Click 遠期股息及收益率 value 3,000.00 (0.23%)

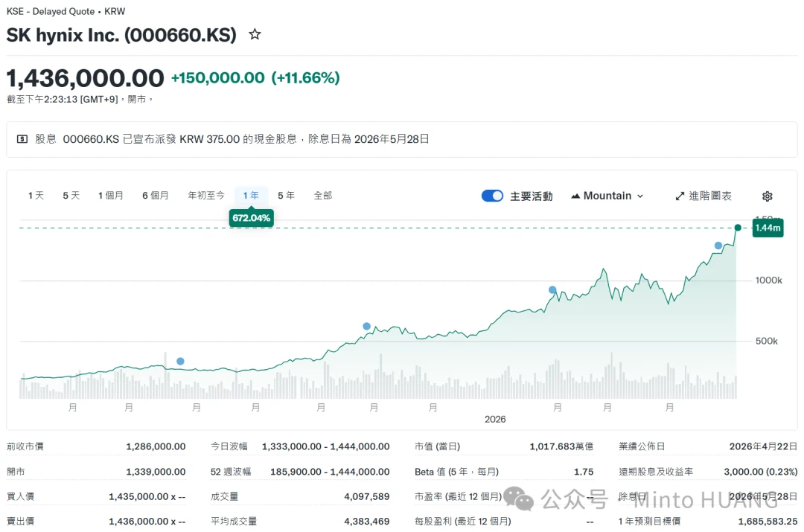761,472
